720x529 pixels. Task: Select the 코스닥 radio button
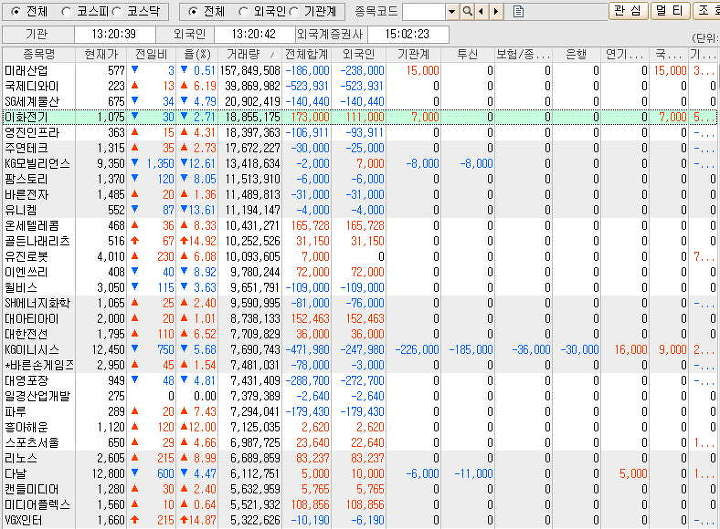[117, 11]
